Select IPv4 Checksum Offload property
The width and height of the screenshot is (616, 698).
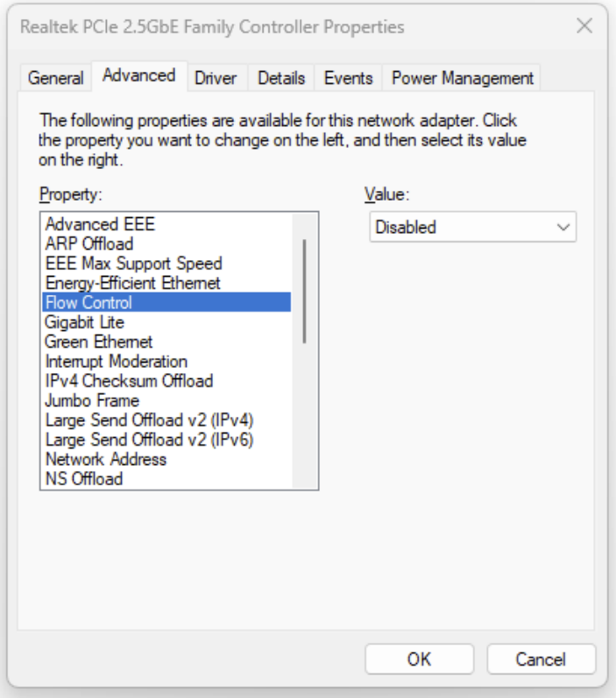(x=166, y=381)
